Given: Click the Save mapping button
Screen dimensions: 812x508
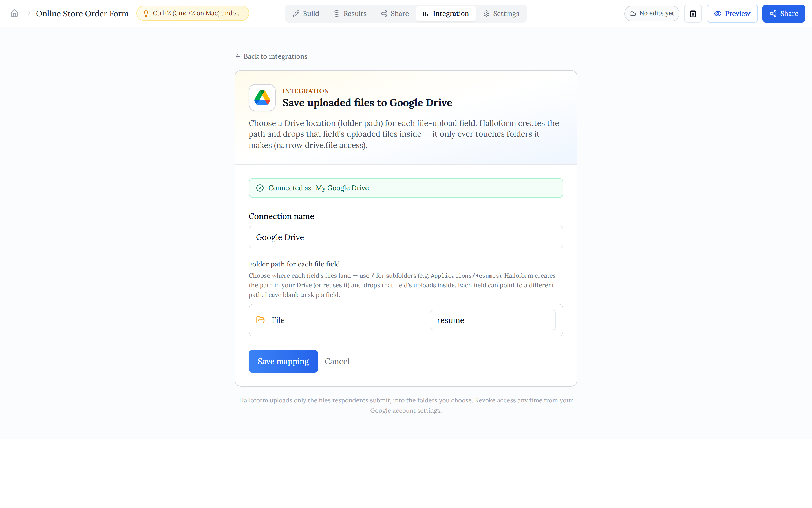Looking at the screenshot, I should click(283, 361).
